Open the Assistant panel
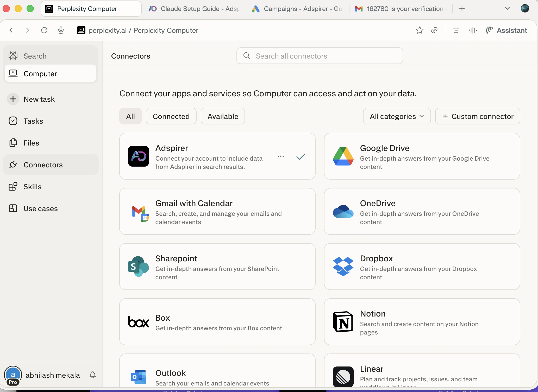Viewport: 538px width, 392px height. (x=506, y=30)
